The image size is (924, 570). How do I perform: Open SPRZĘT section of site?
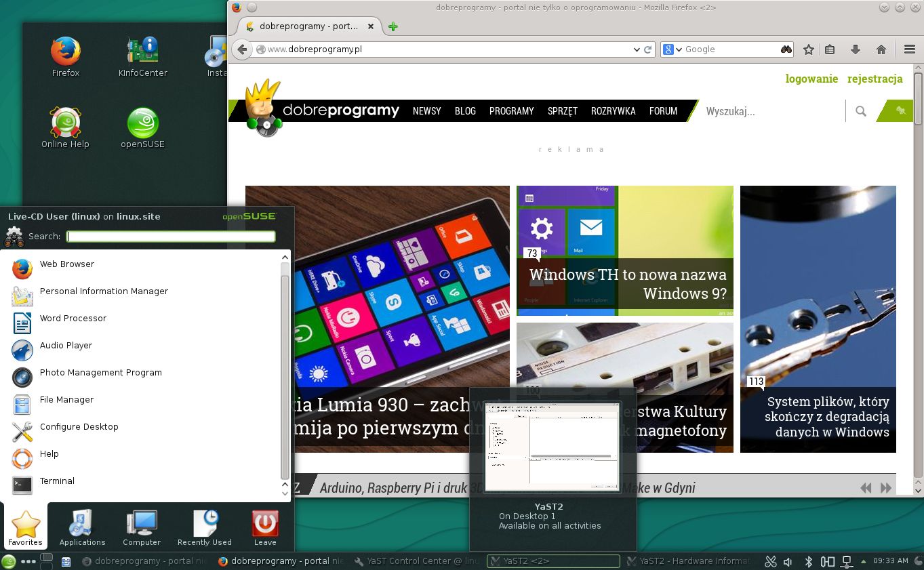563,111
